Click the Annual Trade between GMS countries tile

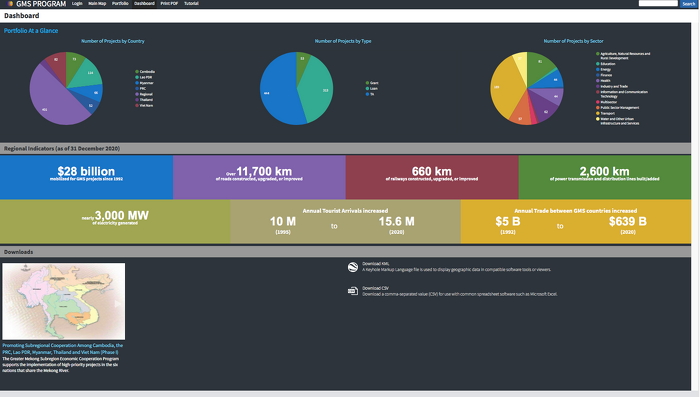(576, 221)
